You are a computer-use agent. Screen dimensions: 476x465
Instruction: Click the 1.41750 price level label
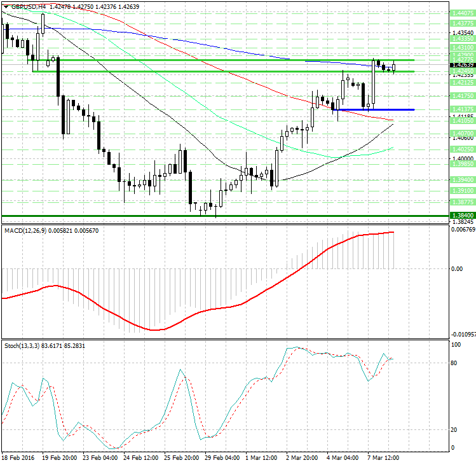click(463, 95)
